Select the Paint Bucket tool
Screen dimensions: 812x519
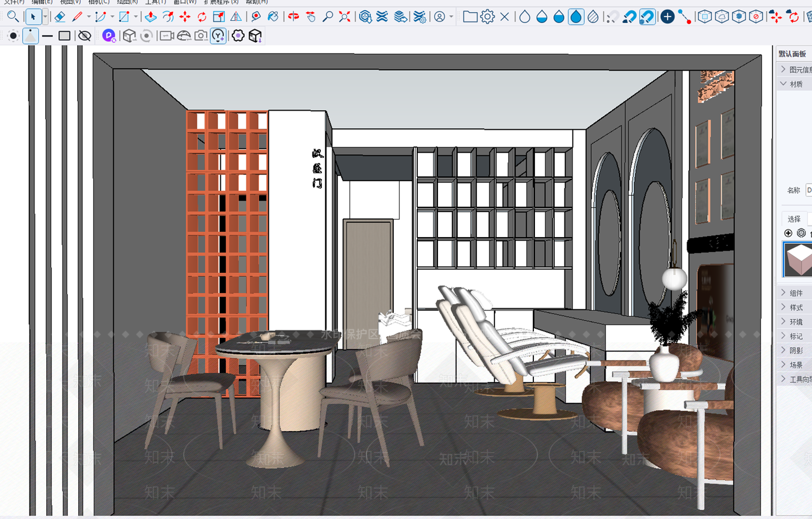(x=273, y=17)
